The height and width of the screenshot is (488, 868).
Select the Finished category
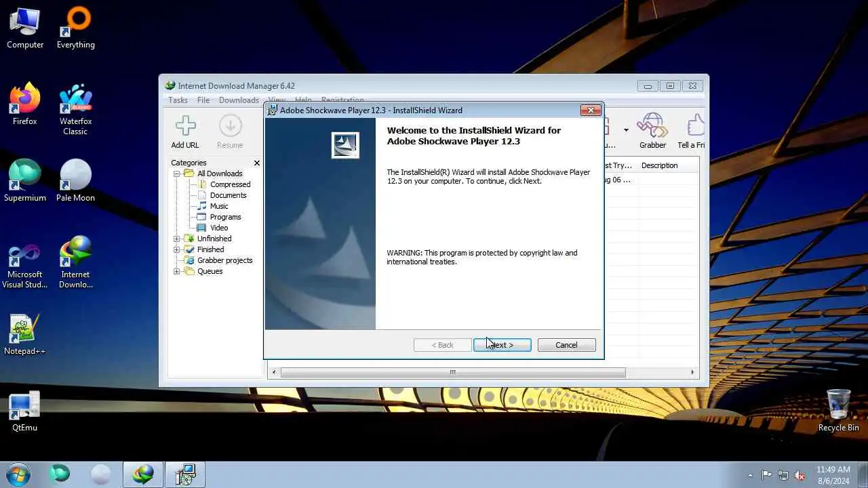(210, 249)
